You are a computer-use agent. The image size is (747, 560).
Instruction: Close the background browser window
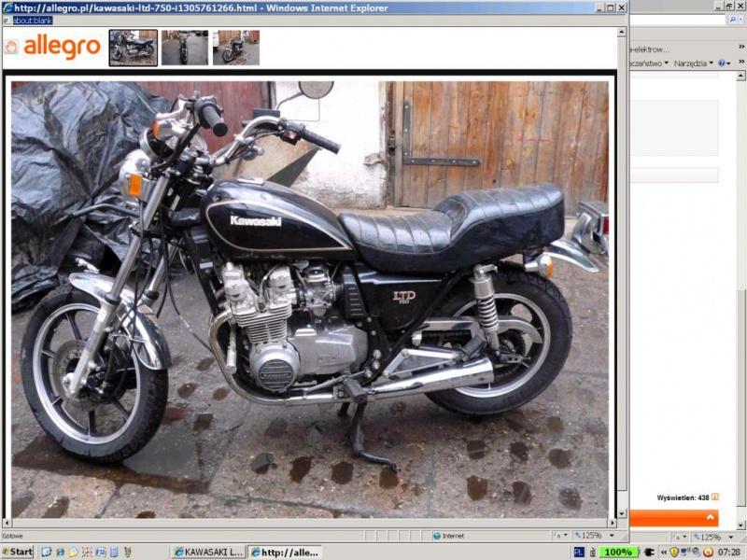click(x=740, y=6)
